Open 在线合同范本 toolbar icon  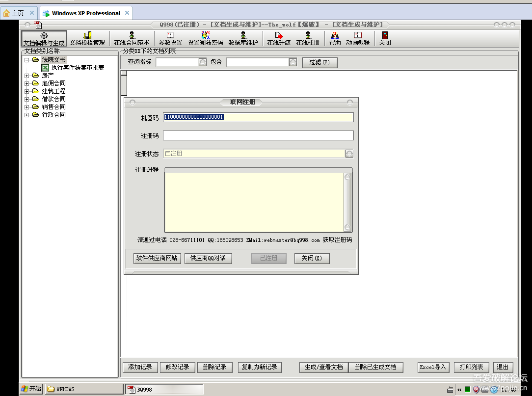click(132, 39)
